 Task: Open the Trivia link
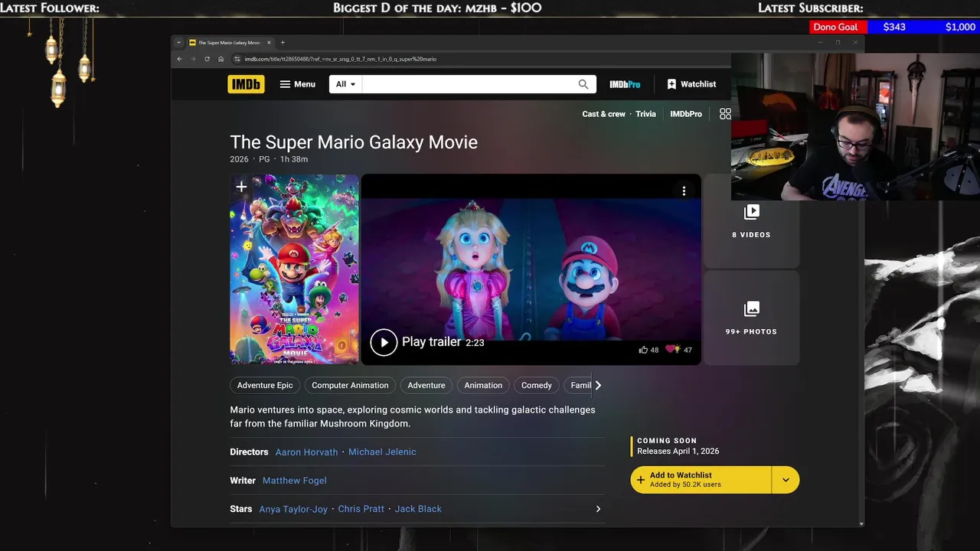pyautogui.click(x=645, y=114)
